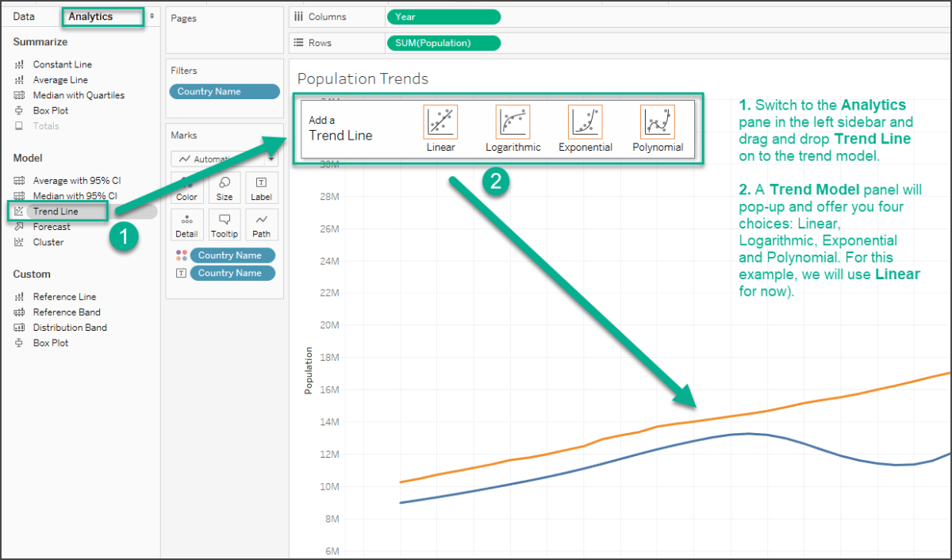Click the Label mark icon
The height and width of the screenshot is (560, 952).
pyautogui.click(x=262, y=187)
